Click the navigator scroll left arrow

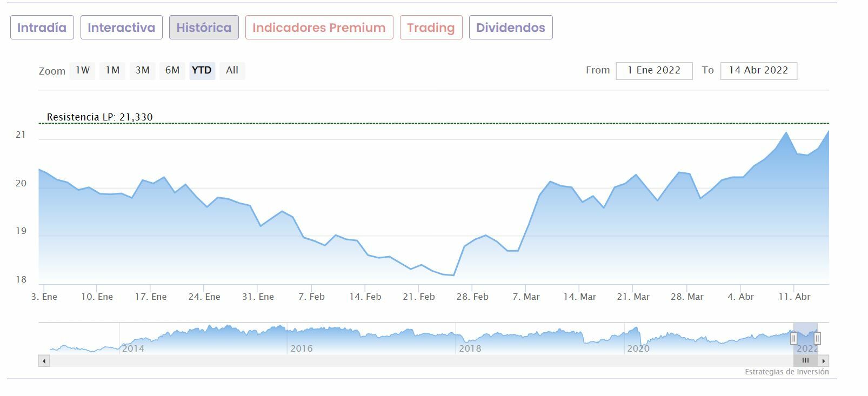click(44, 361)
